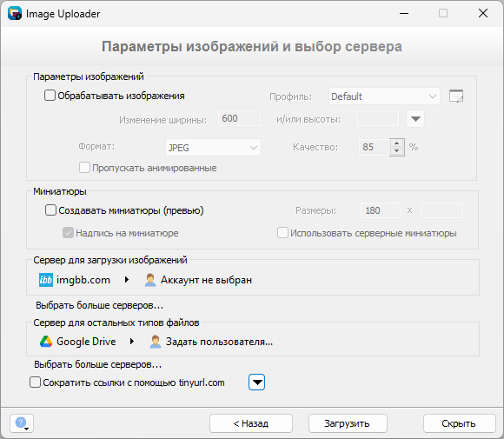The width and height of the screenshot is (504, 439).
Task: Check "Сократить ссылки с помощью tinyurl.com"
Action: pyautogui.click(x=35, y=382)
